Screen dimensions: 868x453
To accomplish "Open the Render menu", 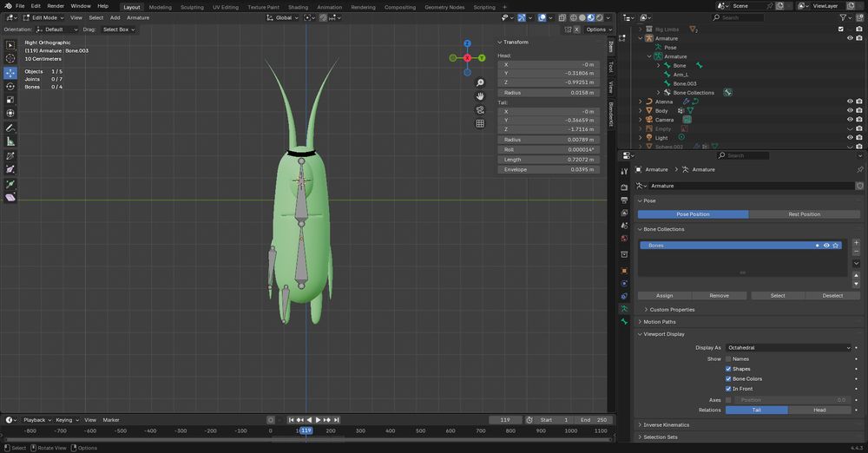I will (x=56, y=6).
